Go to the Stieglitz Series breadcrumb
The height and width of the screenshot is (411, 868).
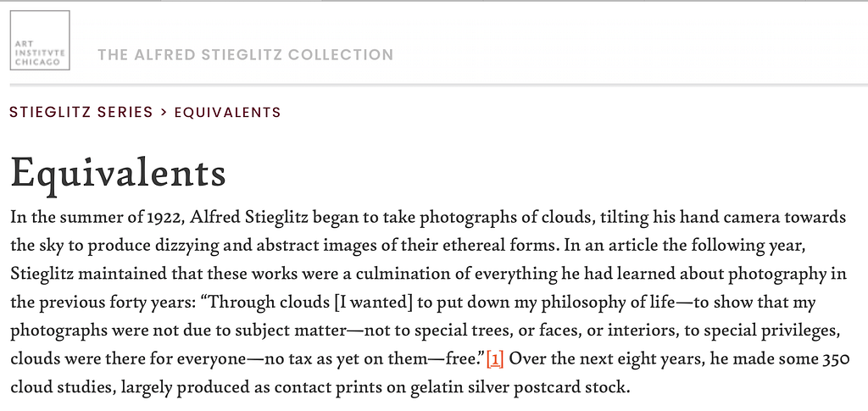[81, 113]
